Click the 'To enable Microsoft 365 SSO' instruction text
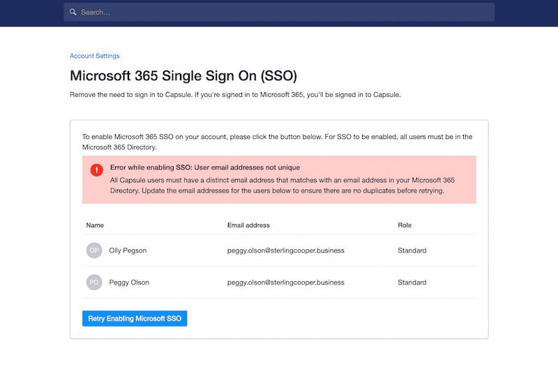The height and width of the screenshot is (392, 558). (x=277, y=142)
